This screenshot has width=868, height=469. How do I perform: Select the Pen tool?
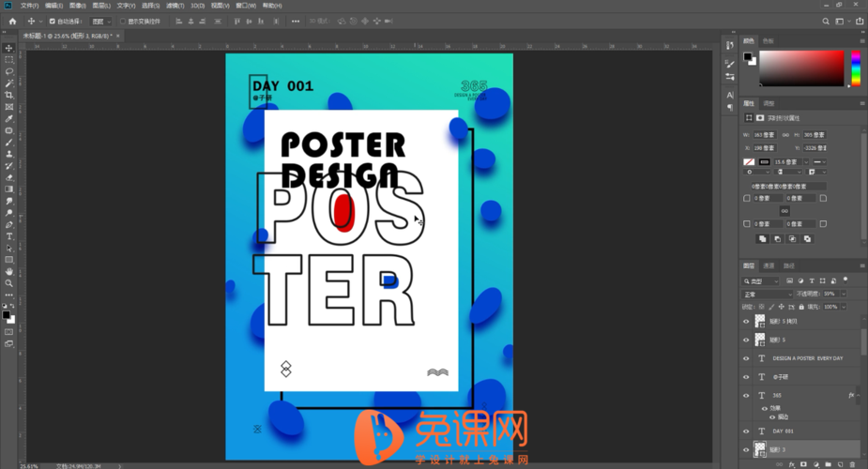(8, 224)
